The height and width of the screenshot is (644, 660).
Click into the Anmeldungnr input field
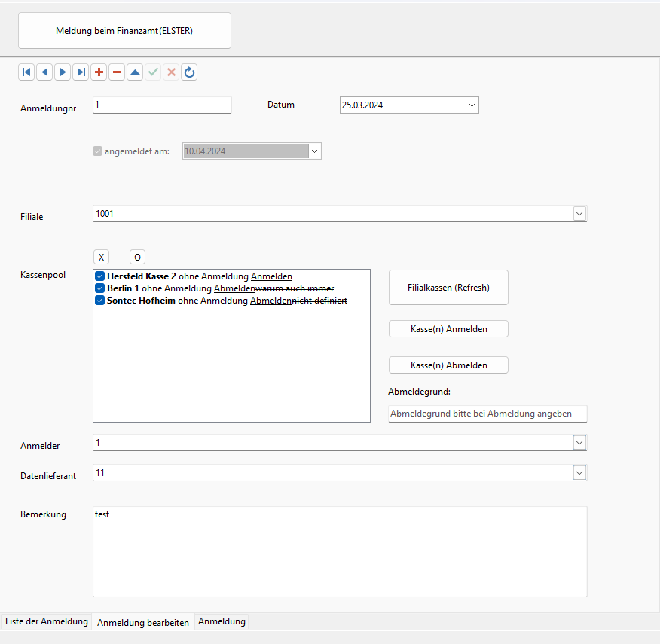(162, 105)
